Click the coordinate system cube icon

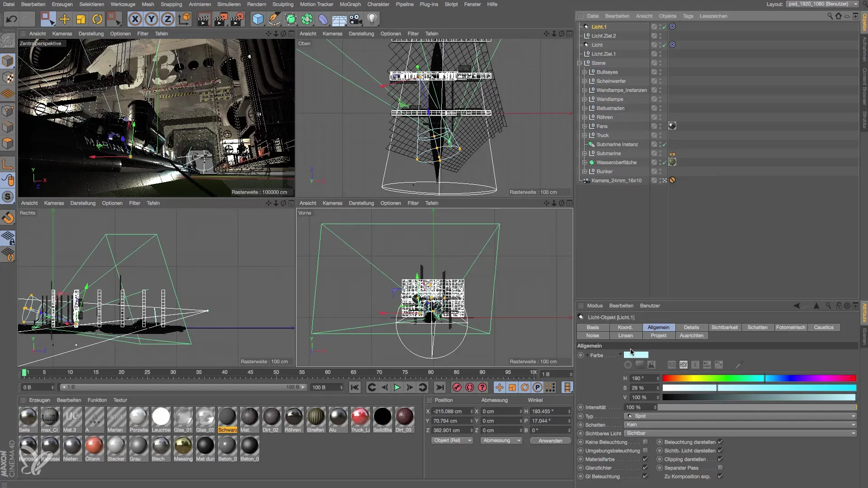(184, 19)
